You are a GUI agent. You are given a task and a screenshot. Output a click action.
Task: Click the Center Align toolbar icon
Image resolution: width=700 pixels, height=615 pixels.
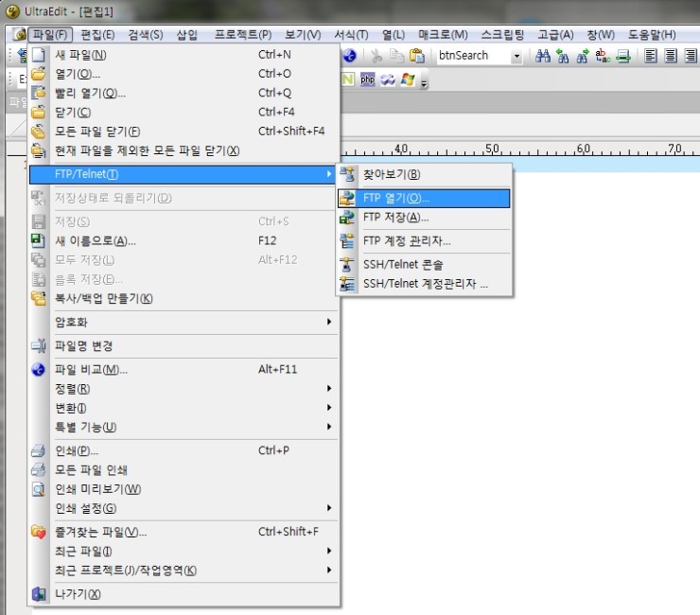(x=671, y=56)
